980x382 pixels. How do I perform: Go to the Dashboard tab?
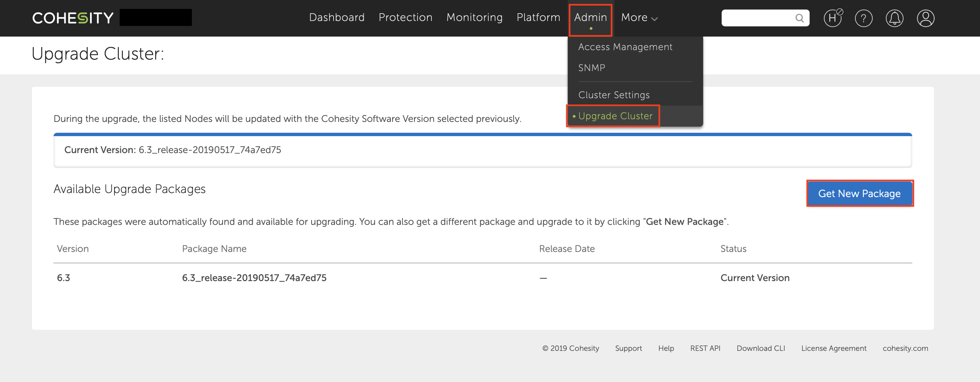pos(337,18)
